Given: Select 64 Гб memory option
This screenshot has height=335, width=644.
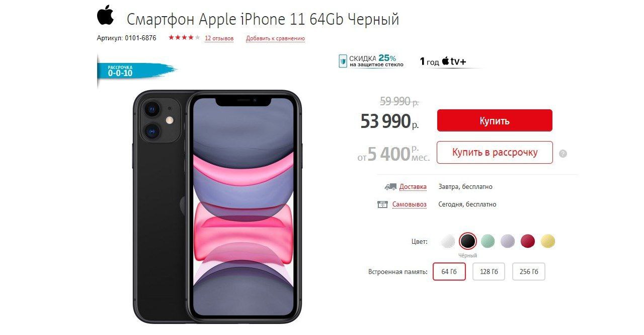Looking at the screenshot, I should [x=449, y=272].
